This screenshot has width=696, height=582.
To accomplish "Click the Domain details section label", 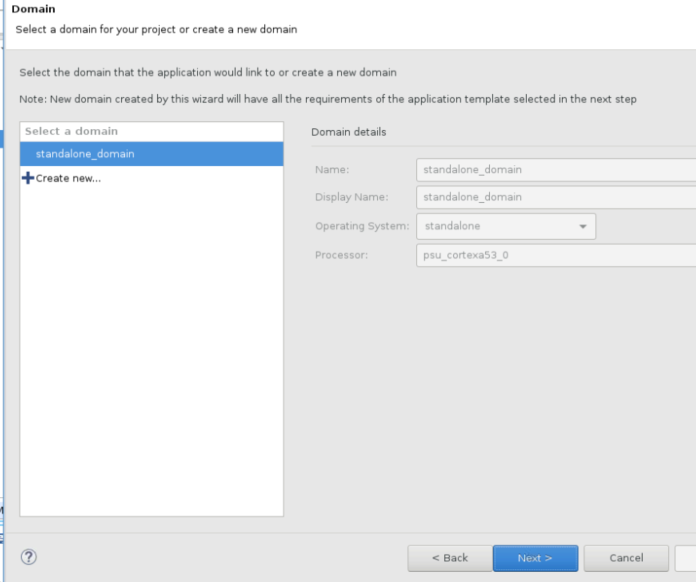I will tap(348, 132).
